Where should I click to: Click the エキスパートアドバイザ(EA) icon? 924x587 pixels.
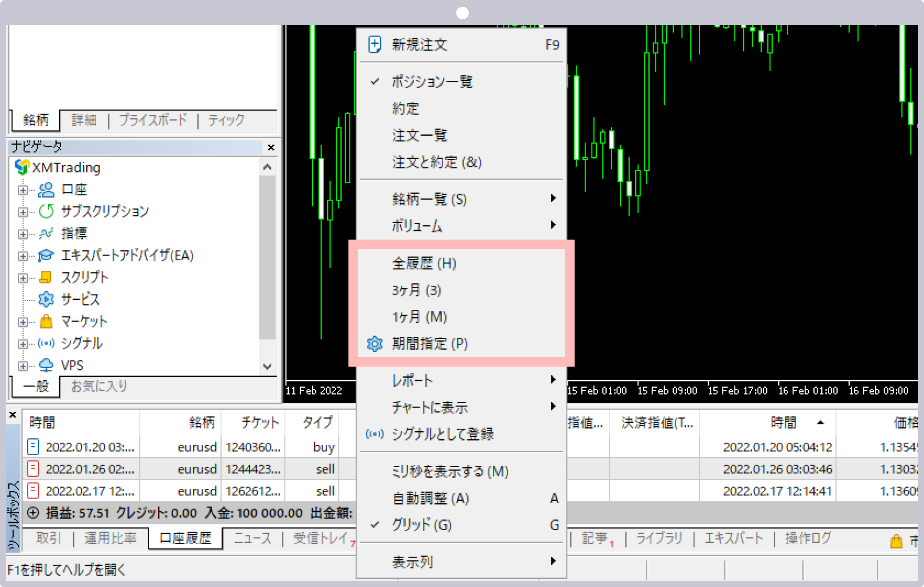click(x=45, y=255)
